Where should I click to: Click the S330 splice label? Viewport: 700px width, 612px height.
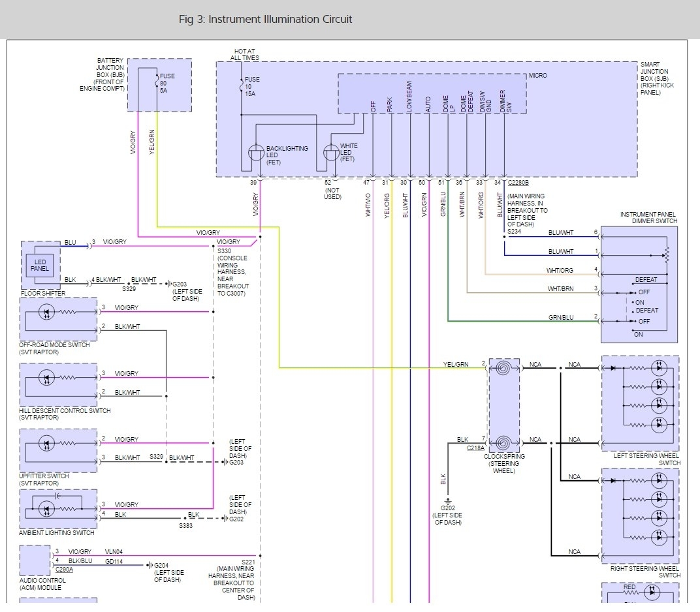223,251
